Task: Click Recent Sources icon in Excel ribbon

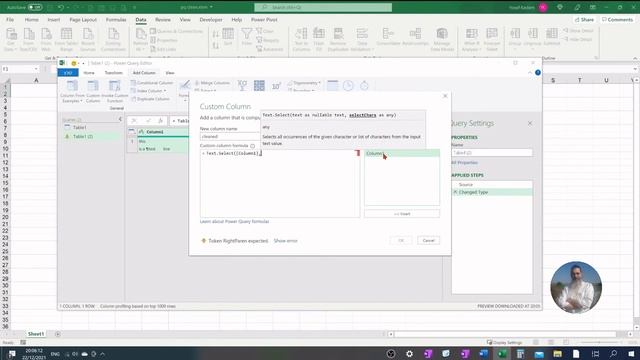Action: (88, 40)
